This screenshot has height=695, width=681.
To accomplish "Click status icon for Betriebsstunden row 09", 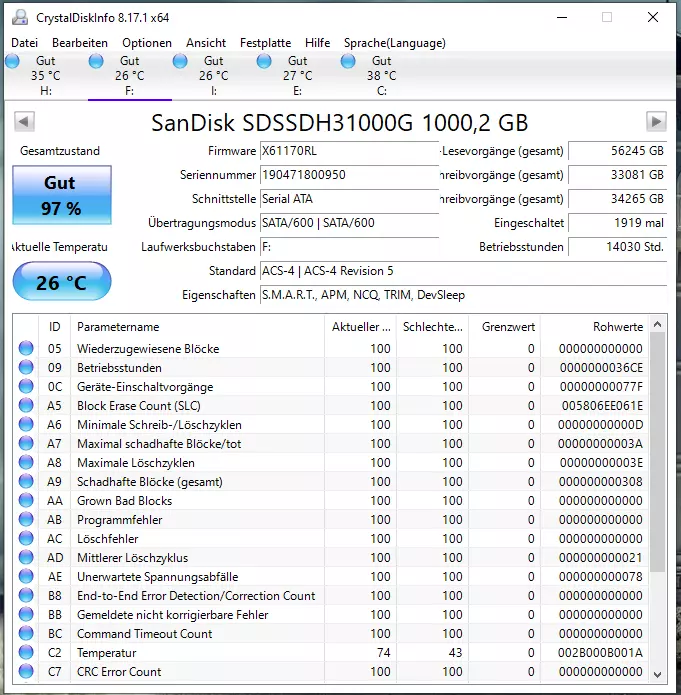I will pos(26,367).
